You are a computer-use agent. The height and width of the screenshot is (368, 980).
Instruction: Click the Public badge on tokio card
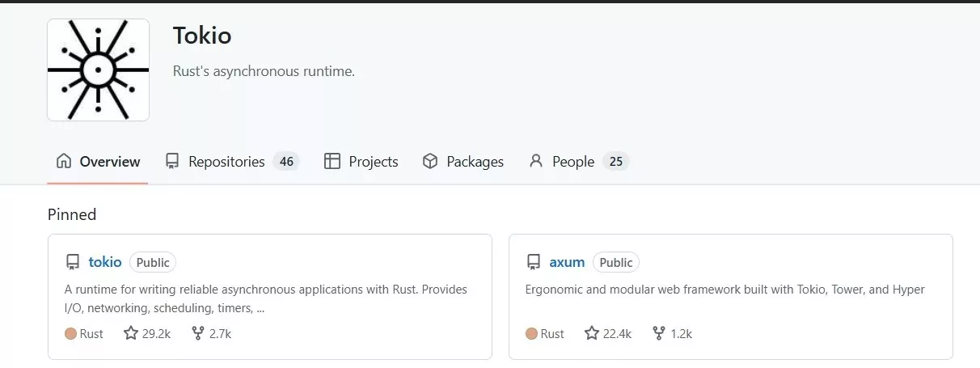coord(153,262)
